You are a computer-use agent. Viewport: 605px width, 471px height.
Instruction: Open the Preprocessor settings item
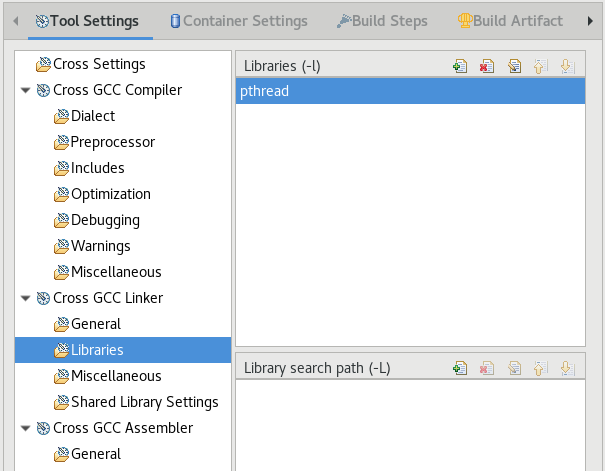112,142
